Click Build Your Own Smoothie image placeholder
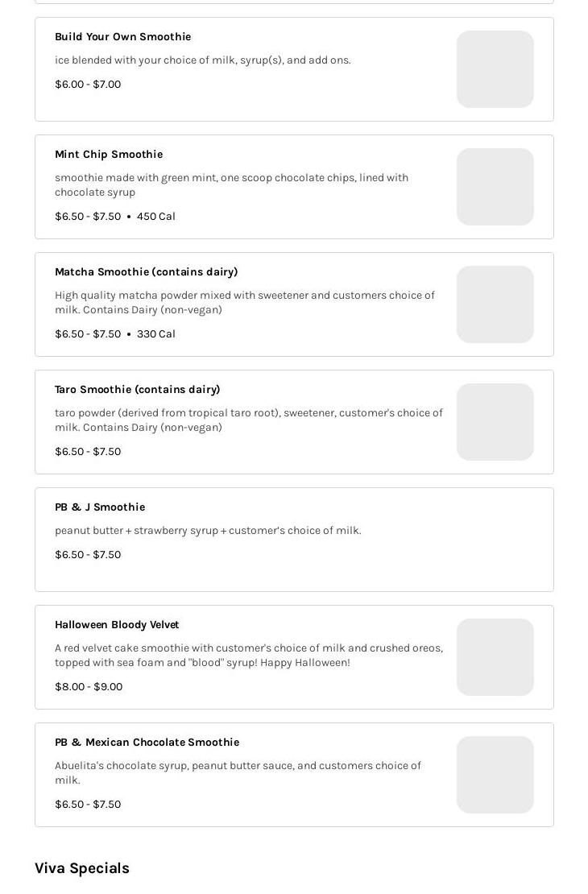Screen dimensions: 588x894 pyautogui.click(x=495, y=69)
